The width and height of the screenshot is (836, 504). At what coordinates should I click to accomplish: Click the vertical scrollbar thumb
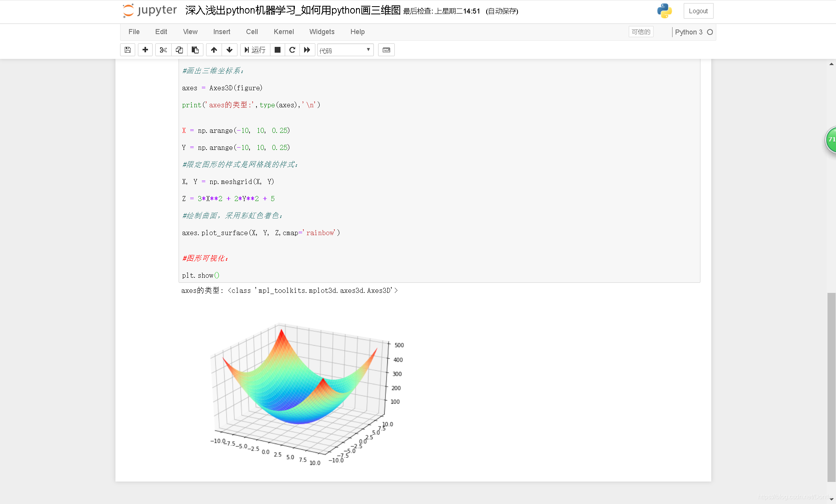pyautogui.click(x=831, y=387)
